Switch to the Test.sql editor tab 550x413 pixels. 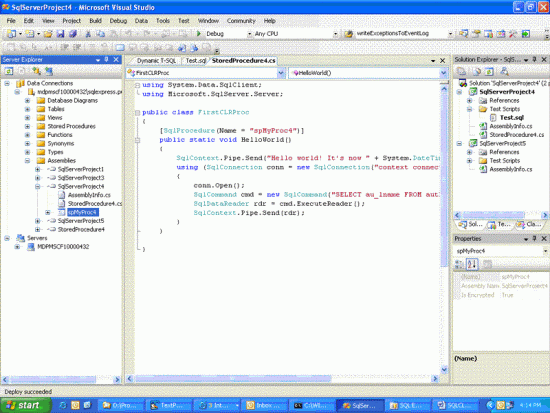(195, 61)
